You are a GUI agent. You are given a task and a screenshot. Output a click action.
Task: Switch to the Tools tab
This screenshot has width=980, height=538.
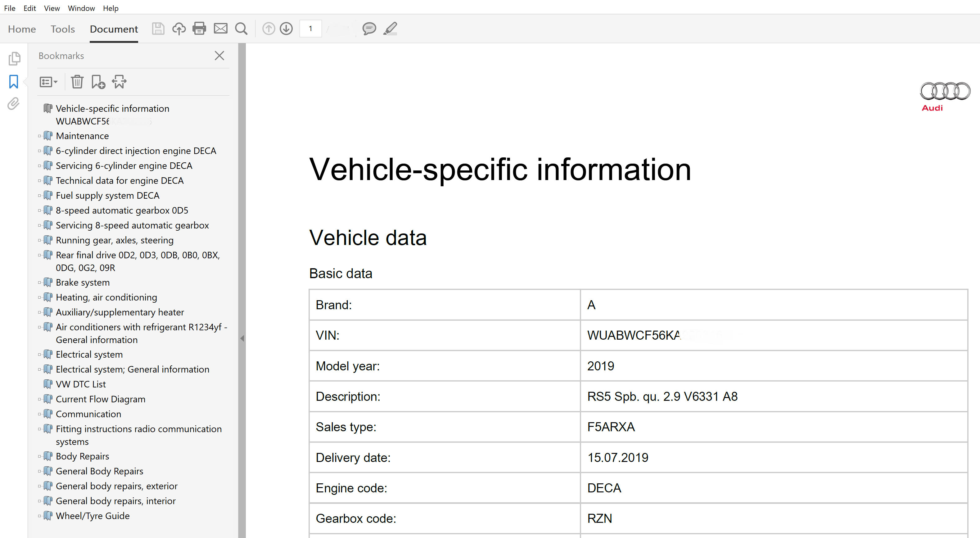coord(62,29)
